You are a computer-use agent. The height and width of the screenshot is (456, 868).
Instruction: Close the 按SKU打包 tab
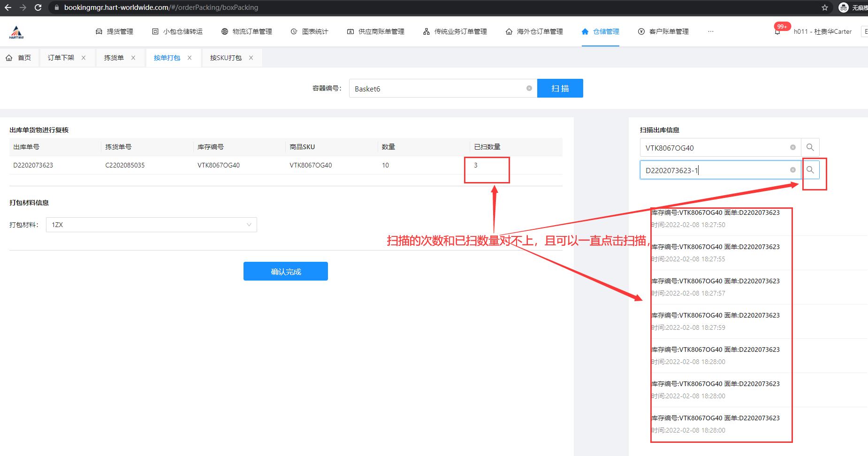click(251, 58)
